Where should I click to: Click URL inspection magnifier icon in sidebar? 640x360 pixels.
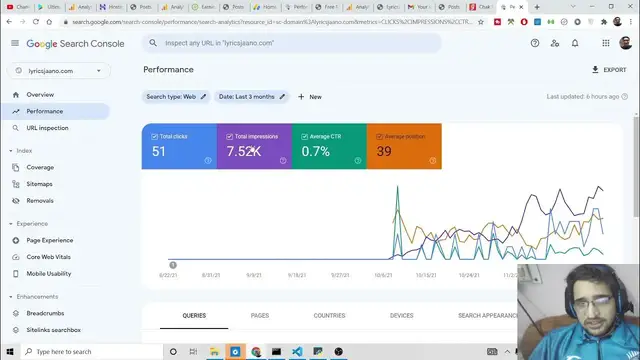pos(16,128)
